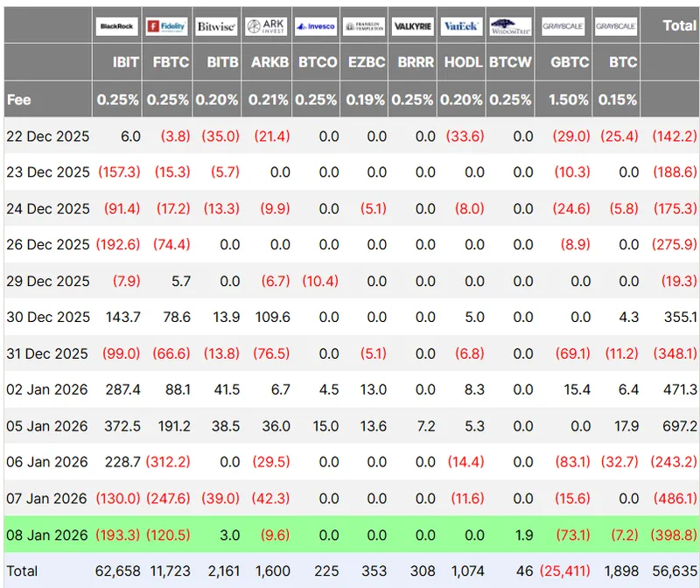Image resolution: width=700 pixels, height=588 pixels.
Task: Click the Valkyrie logo
Action: (413, 26)
